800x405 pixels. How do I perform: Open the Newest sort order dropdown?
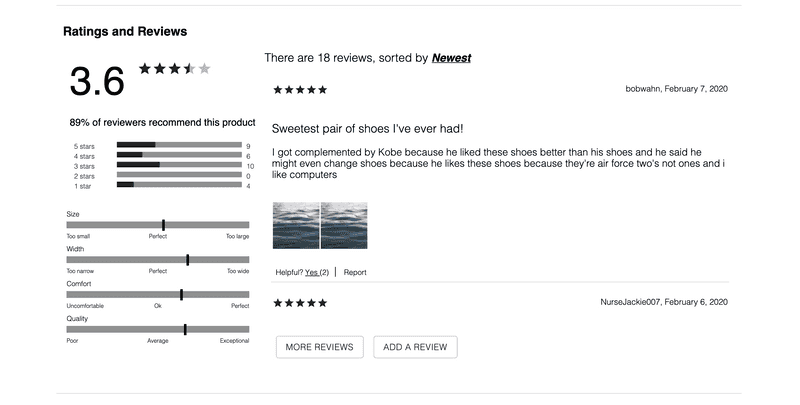pos(451,58)
